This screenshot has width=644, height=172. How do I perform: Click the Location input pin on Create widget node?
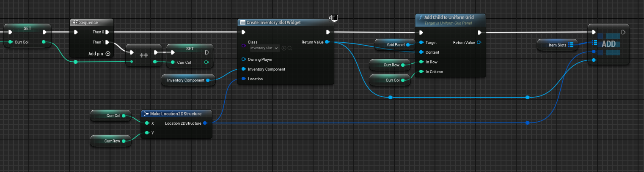point(243,79)
